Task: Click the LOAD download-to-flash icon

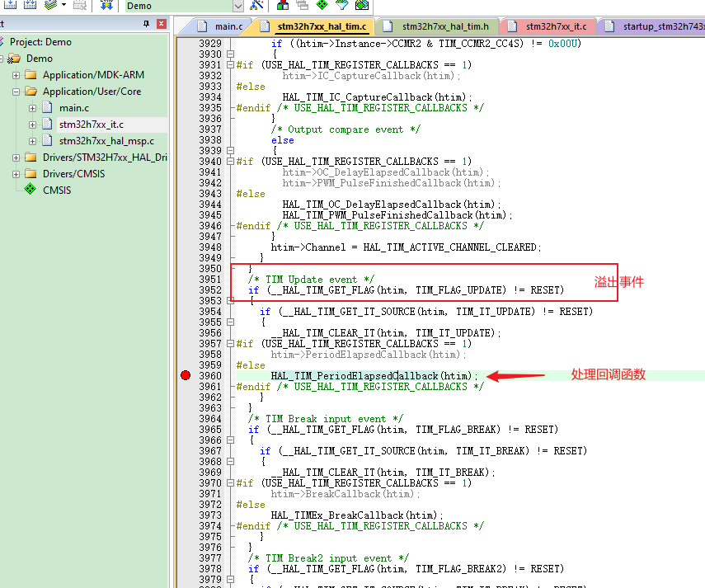Action: (106, 4)
